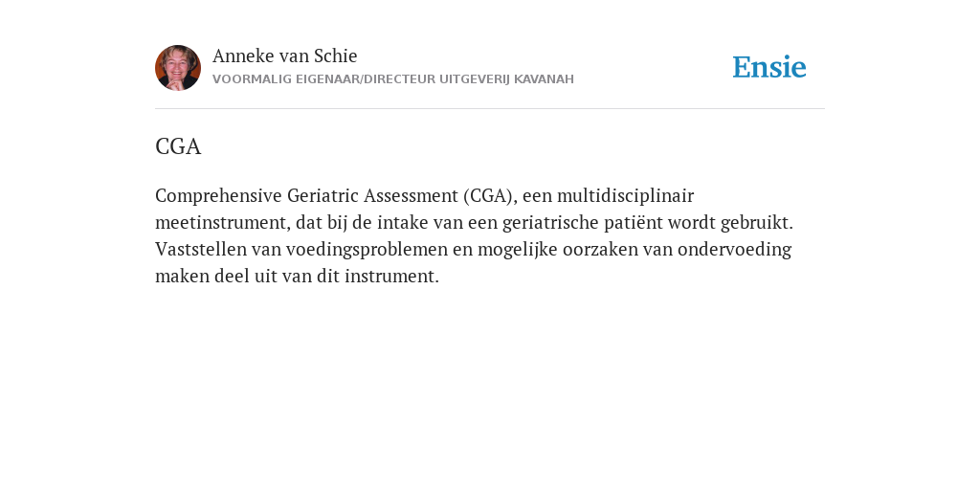Image resolution: width=980 pixels, height=490 pixels.
Task: Click Anneke van Schie's profile photo
Action: (178, 68)
